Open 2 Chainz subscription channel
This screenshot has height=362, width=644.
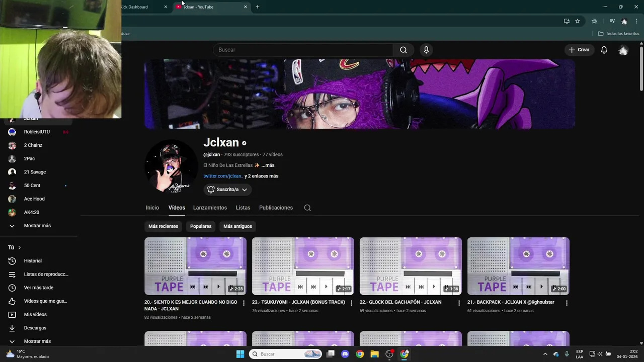point(38,145)
